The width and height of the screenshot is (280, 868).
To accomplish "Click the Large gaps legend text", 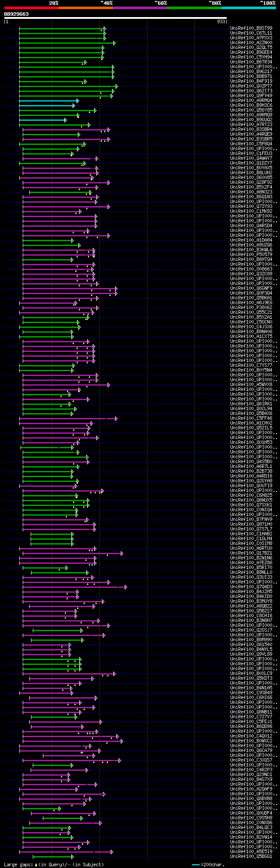I will (54, 864).
